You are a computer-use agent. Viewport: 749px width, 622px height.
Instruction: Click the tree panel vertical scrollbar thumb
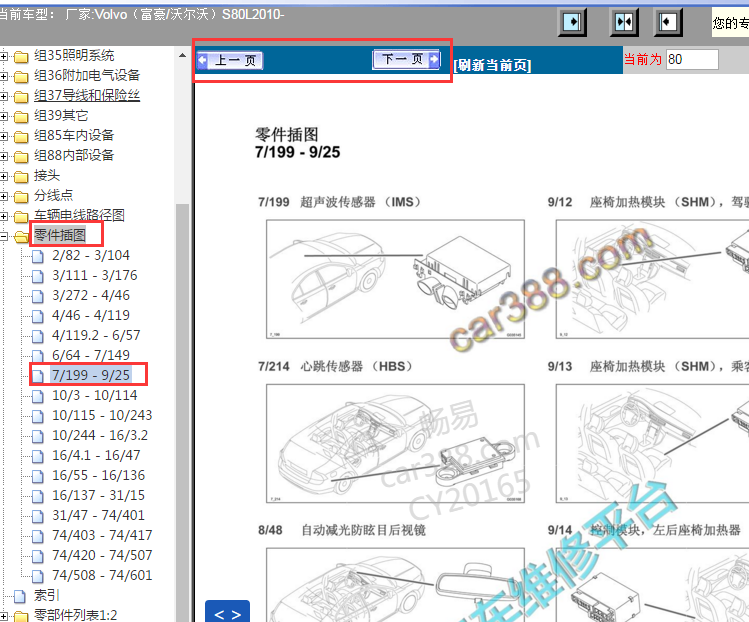pos(182,411)
